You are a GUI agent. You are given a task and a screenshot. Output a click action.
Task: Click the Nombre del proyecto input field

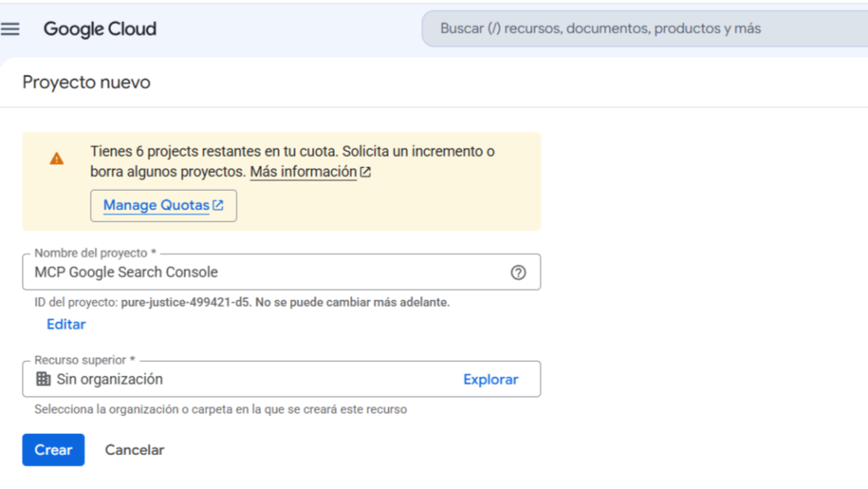[x=281, y=272]
